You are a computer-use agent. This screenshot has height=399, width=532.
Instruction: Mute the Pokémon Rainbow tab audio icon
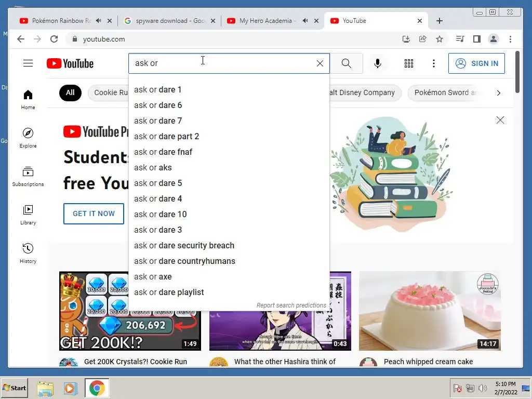tap(98, 21)
